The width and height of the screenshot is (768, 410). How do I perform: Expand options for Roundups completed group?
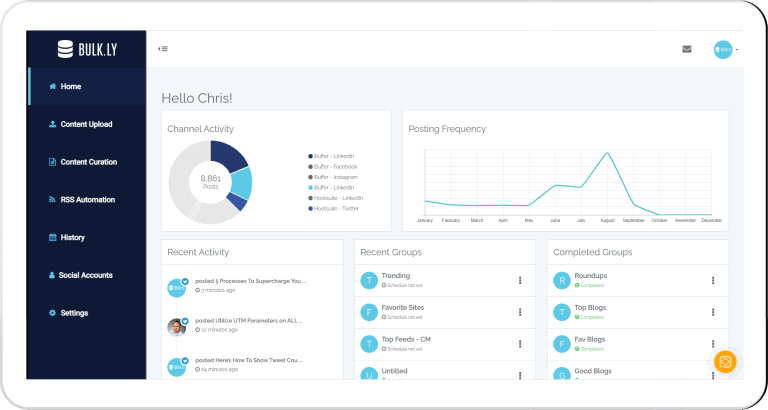coord(712,281)
